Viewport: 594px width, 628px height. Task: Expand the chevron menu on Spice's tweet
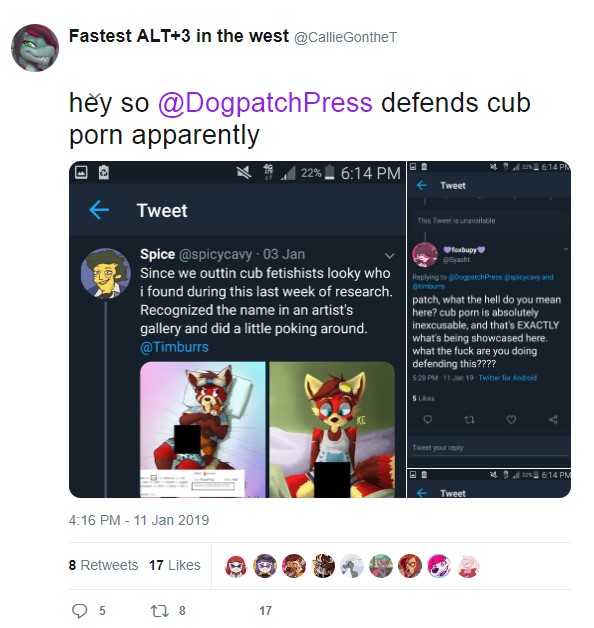coord(389,256)
